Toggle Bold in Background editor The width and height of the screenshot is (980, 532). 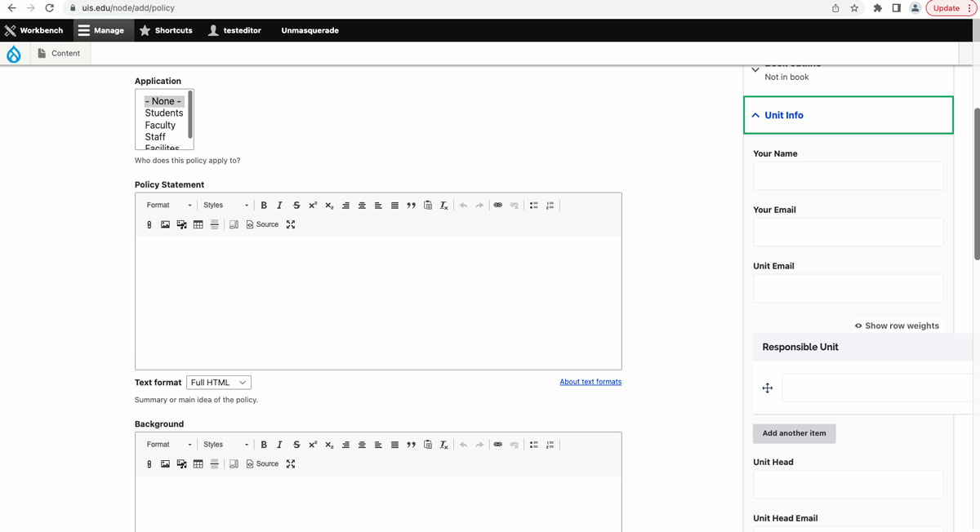[x=264, y=445]
